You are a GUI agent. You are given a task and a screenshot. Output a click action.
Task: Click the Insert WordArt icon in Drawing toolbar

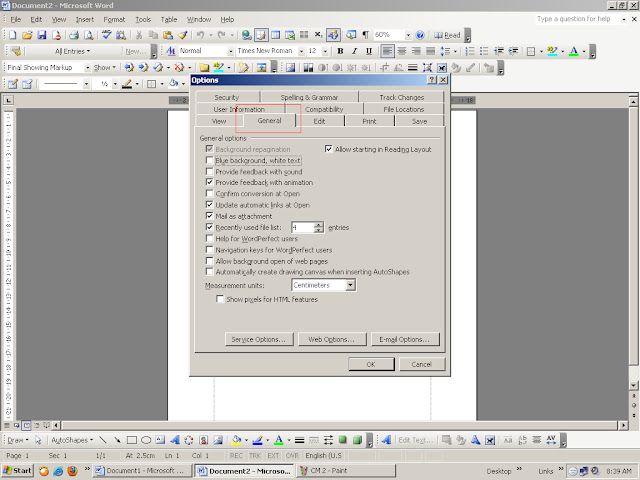(x=175, y=440)
